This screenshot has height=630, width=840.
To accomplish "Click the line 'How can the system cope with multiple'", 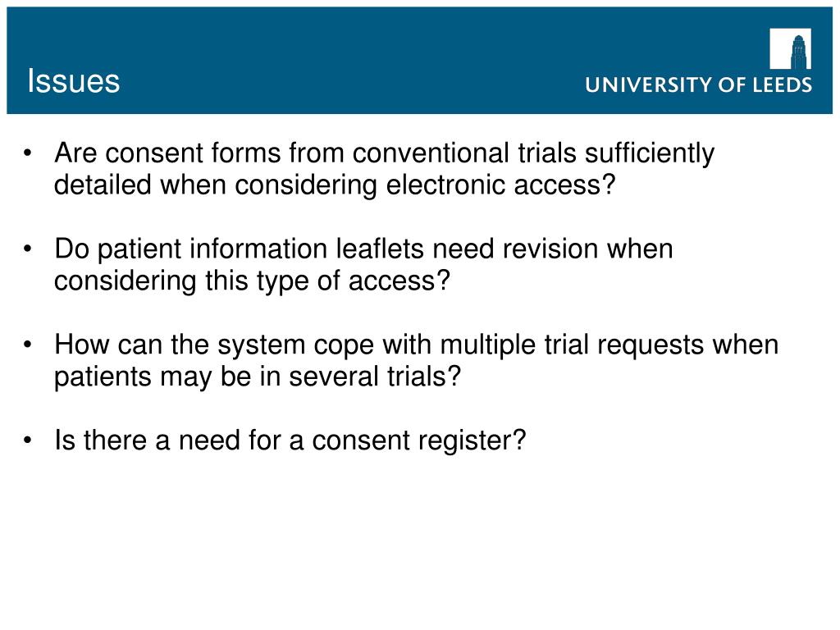I will pyautogui.click(x=294, y=345).
